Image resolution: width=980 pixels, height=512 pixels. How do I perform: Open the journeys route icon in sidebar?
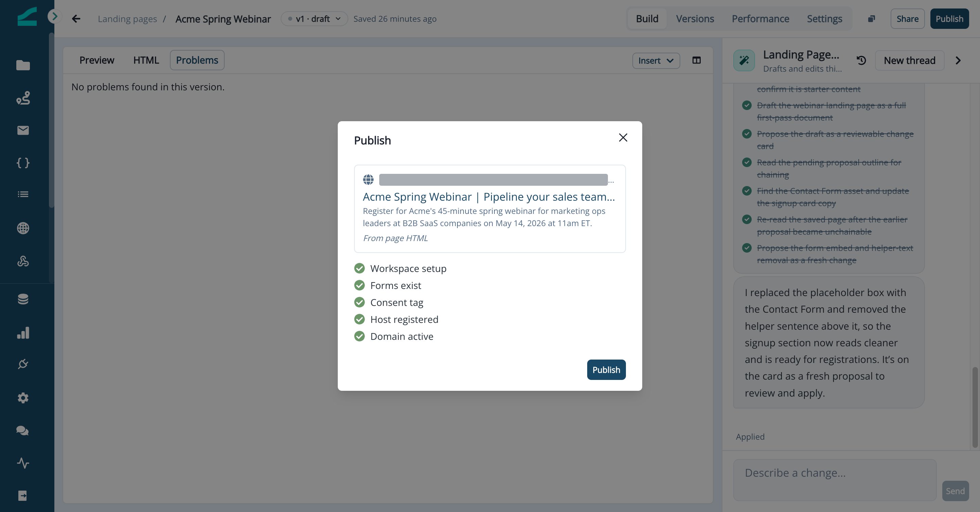[x=23, y=98]
